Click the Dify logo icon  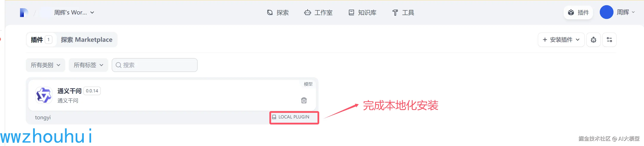click(x=24, y=12)
